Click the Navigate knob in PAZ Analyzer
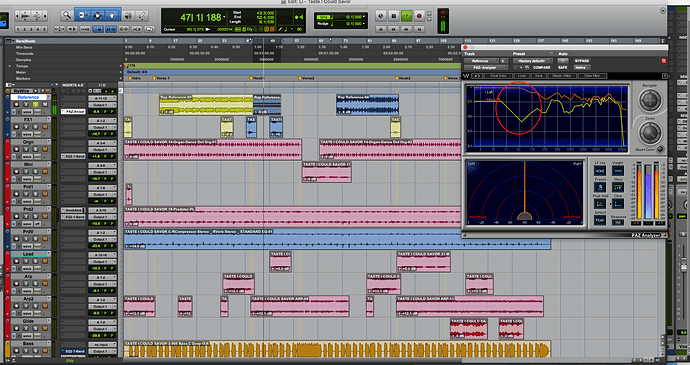 tap(650, 100)
